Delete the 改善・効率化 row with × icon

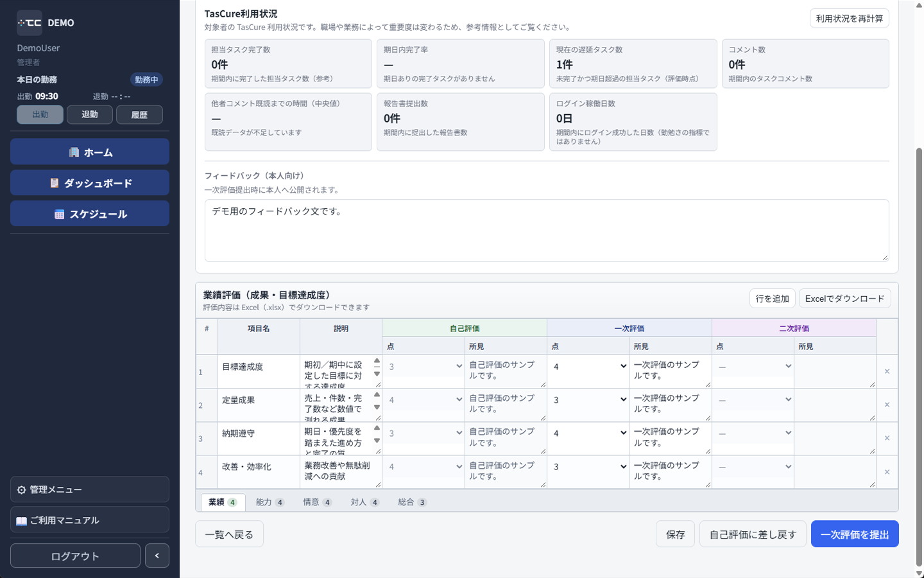pos(887,472)
